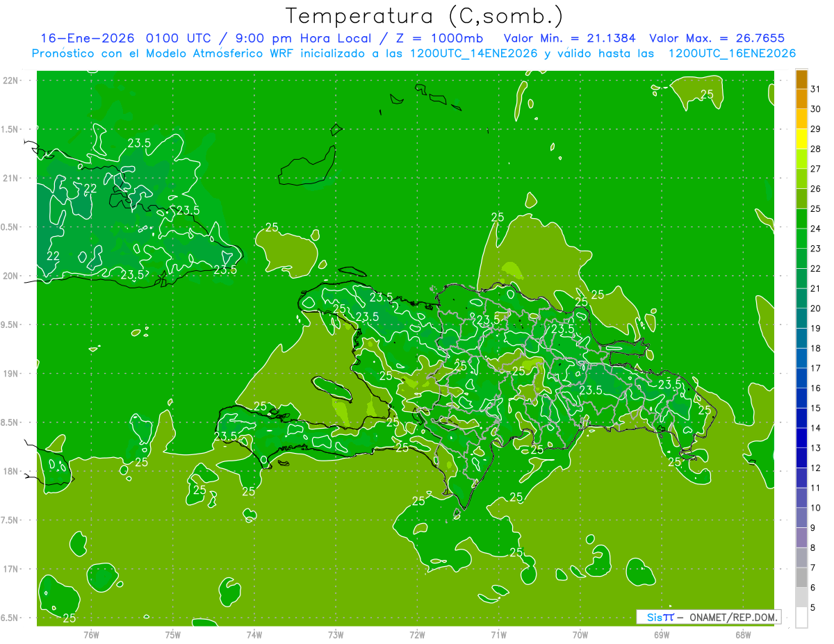834x644 pixels.
Task: Click the '71W' longitude axis label
Action: (x=498, y=635)
